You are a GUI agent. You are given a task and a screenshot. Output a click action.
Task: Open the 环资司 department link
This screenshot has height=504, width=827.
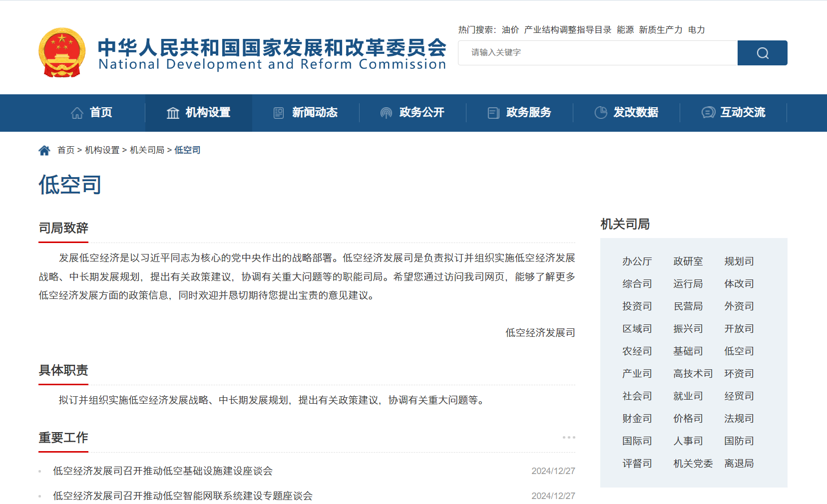[x=739, y=374]
